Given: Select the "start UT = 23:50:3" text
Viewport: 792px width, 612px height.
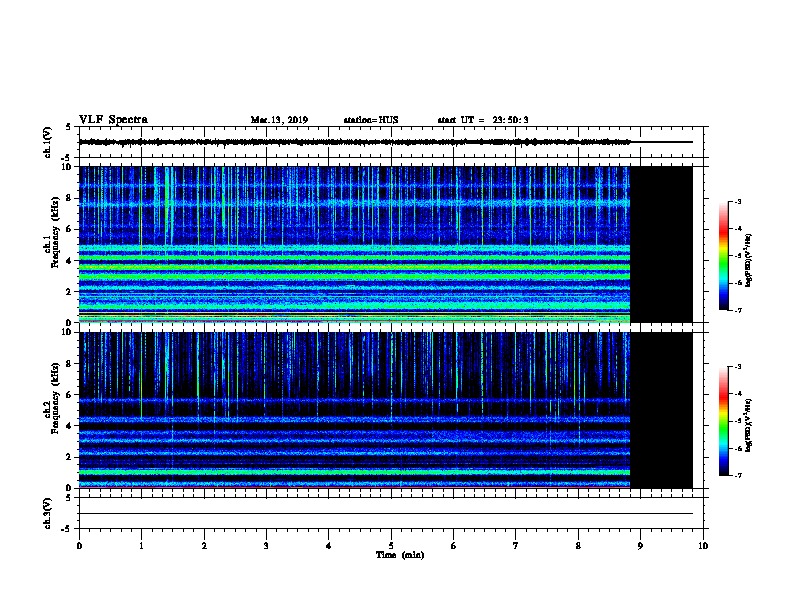Looking at the screenshot, I should coord(483,120).
